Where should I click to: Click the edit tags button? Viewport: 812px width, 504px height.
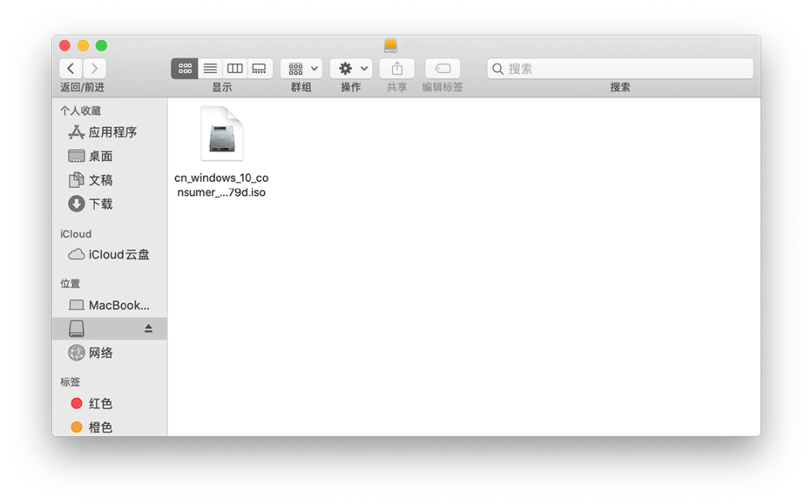443,68
